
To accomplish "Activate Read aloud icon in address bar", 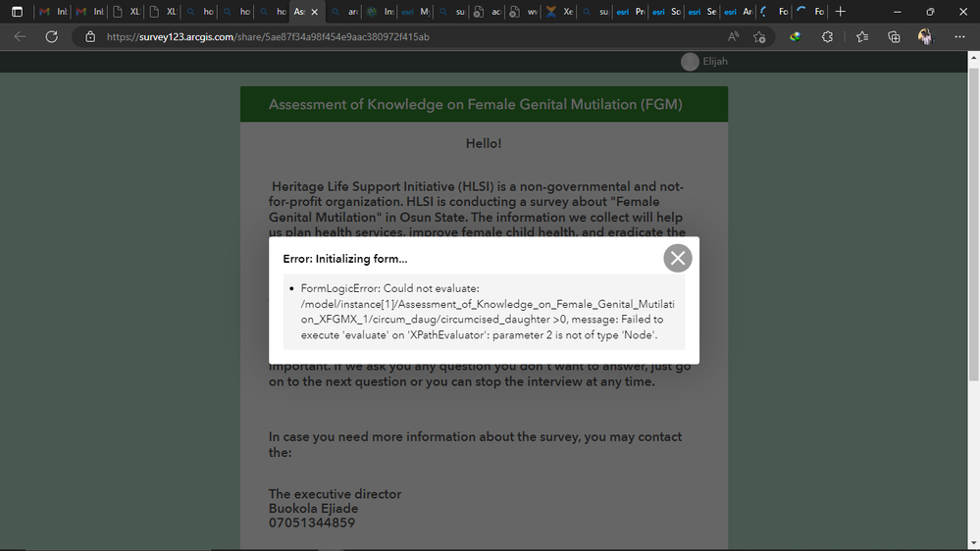I will [733, 37].
